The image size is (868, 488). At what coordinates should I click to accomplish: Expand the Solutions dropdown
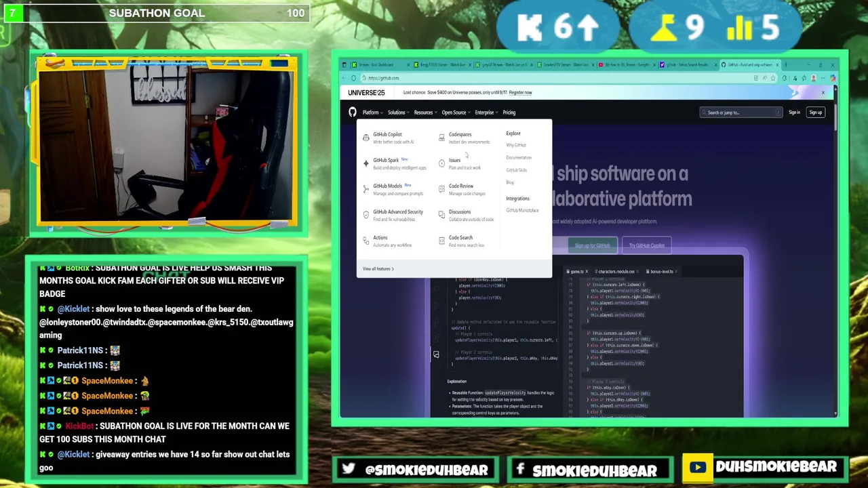pyautogui.click(x=398, y=113)
